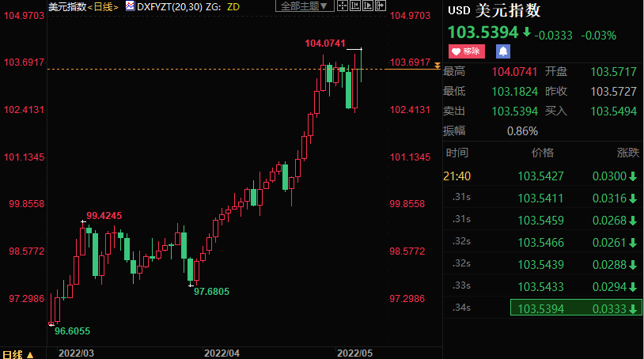The width and height of the screenshot is (644, 359).
Task: Click the third chart toolbar icon with arrow
Action: 367,6
